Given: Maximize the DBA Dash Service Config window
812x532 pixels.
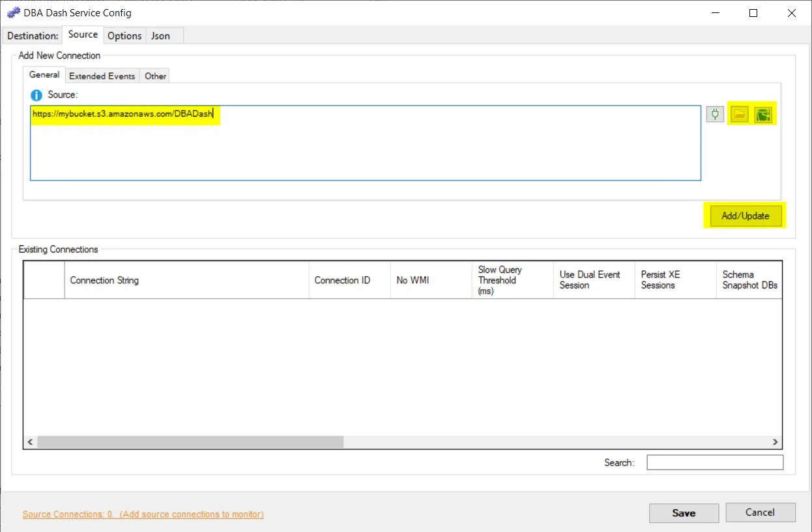Looking at the screenshot, I should 753,13.
